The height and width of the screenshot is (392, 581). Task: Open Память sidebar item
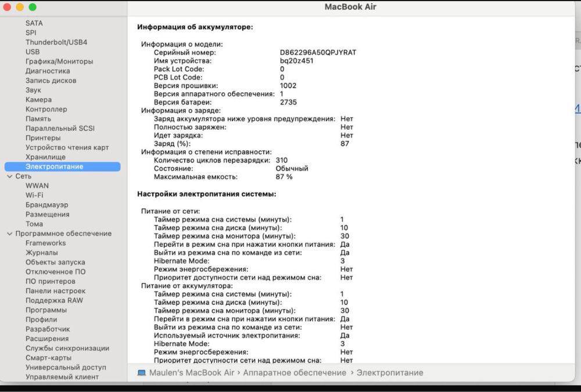[x=38, y=119]
